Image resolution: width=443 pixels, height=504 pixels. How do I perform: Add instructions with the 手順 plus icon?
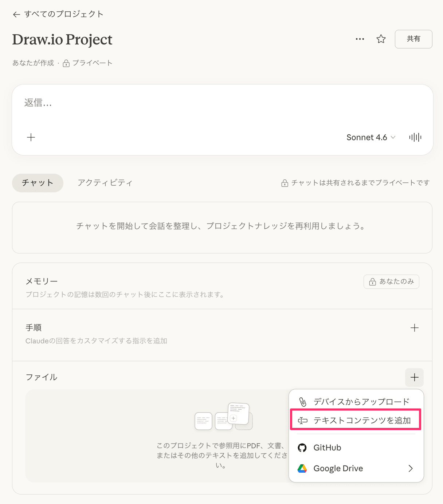point(414,328)
